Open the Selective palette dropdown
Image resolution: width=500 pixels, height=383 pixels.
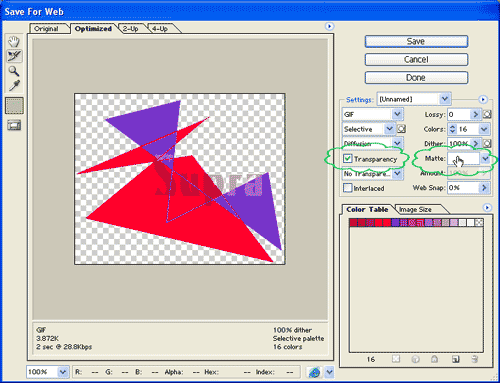(x=369, y=129)
